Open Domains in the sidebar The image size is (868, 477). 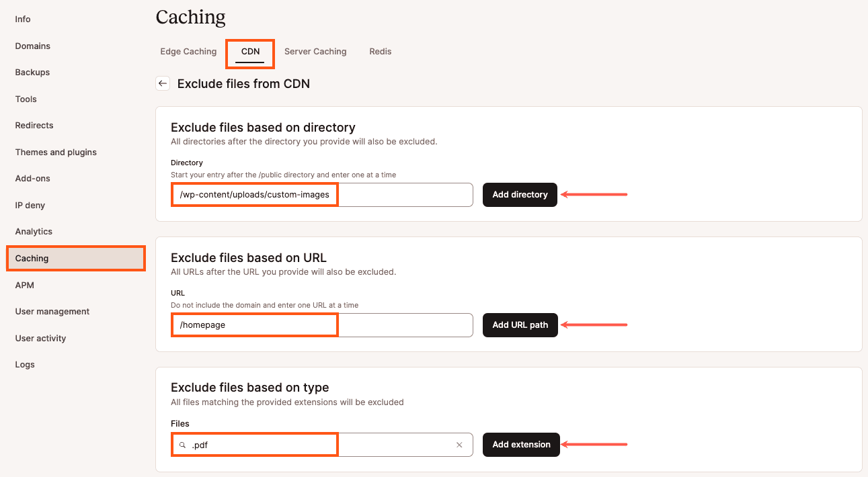(33, 46)
